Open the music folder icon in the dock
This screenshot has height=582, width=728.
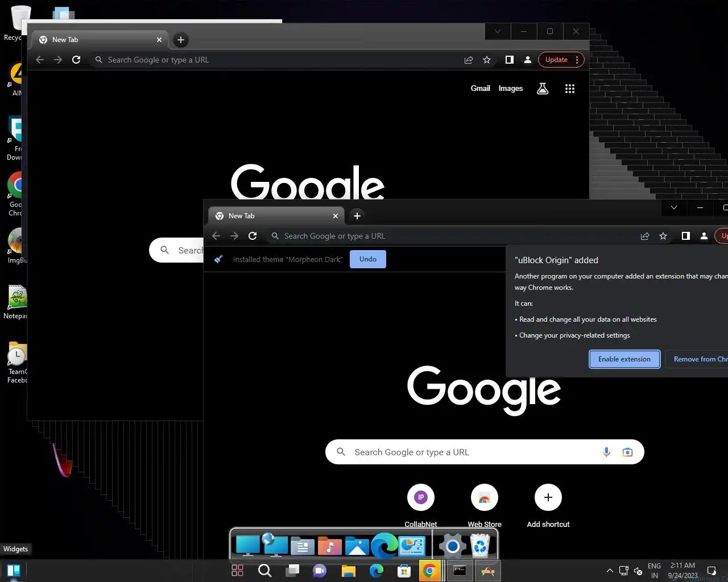(330, 547)
